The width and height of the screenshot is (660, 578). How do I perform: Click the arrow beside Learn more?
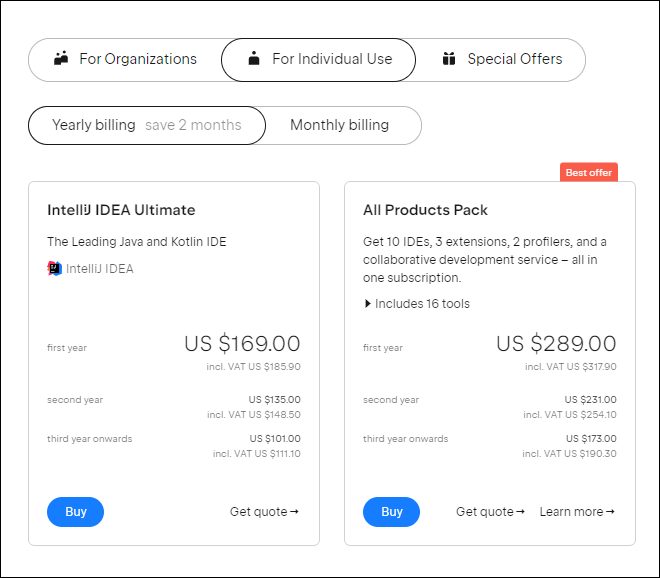click(610, 512)
